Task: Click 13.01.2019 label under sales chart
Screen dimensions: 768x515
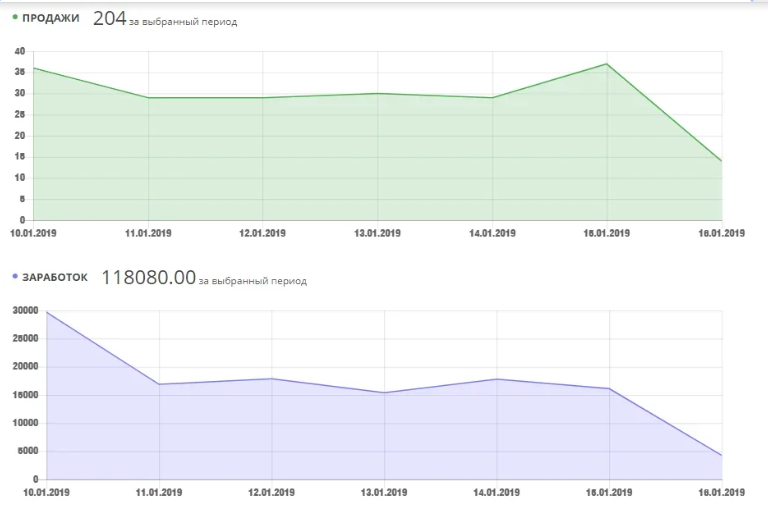Action: [378, 233]
